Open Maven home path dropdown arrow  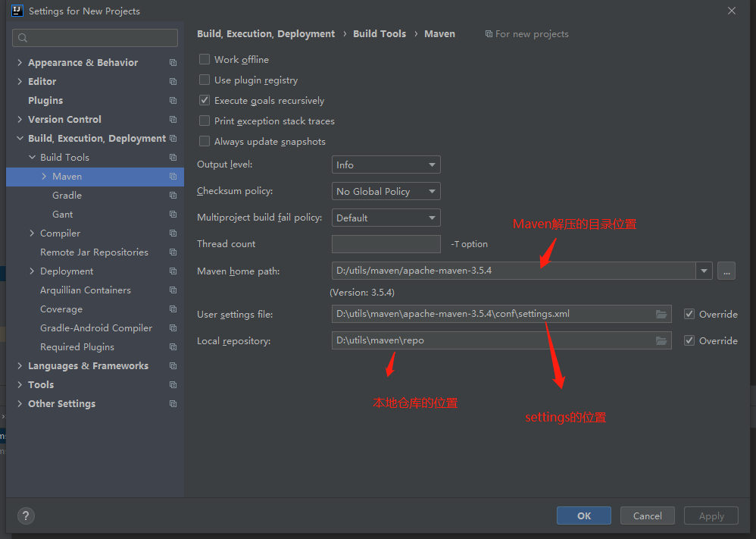pyautogui.click(x=704, y=271)
